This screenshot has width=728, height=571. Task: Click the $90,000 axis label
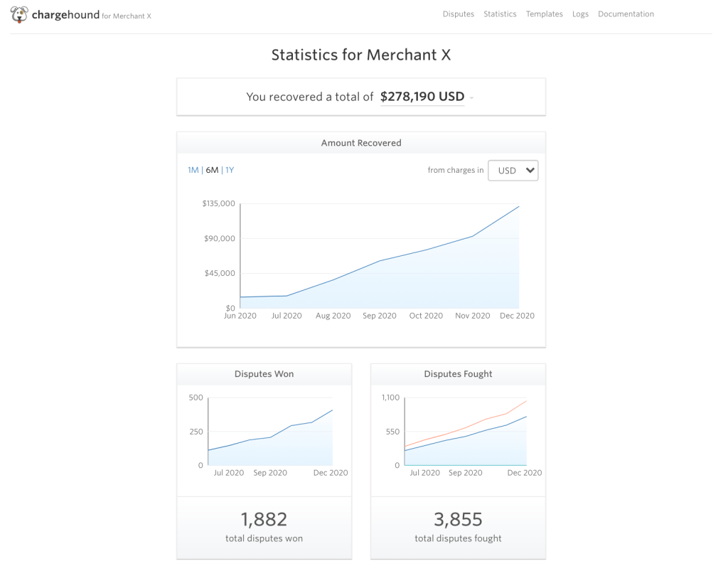tap(220, 238)
